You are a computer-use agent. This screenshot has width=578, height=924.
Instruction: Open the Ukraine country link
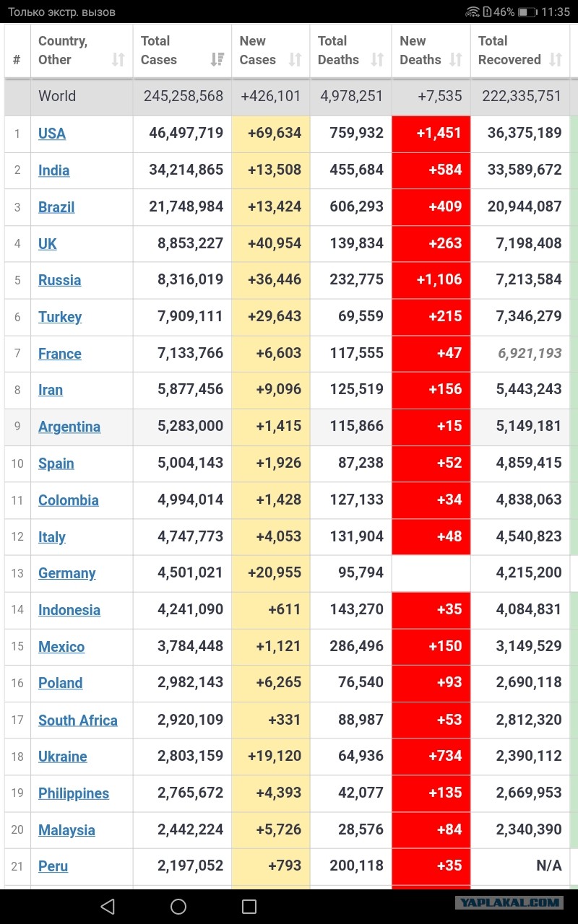(63, 757)
